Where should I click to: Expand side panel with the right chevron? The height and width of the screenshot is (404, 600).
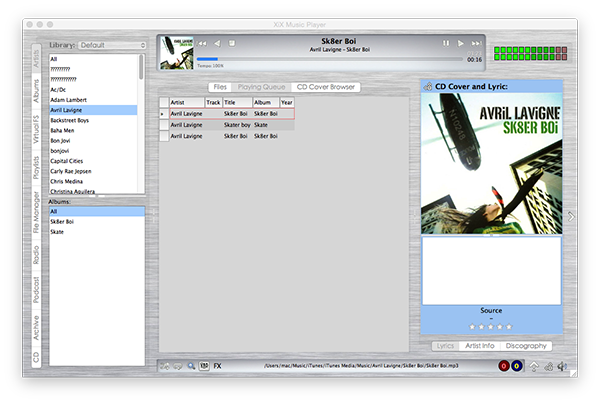[x=571, y=217]
